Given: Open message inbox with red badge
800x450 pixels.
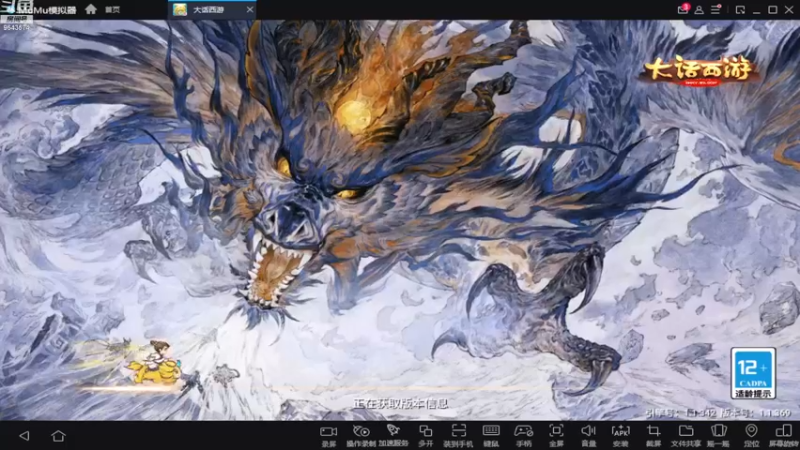Looking at the screenshot, I should click(683, 9).
